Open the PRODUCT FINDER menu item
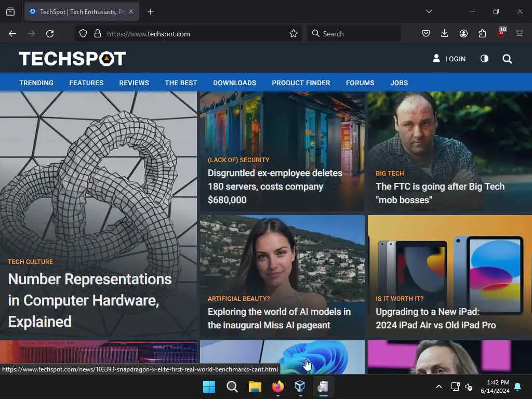The width and height of the screenshot is (532, 399). (x=301, y=83)
